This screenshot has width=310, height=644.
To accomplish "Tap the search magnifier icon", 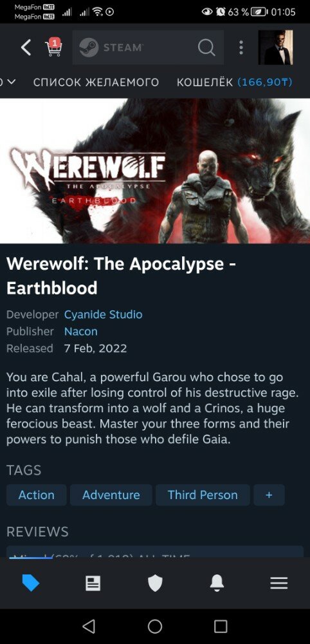I will [206, 48].
